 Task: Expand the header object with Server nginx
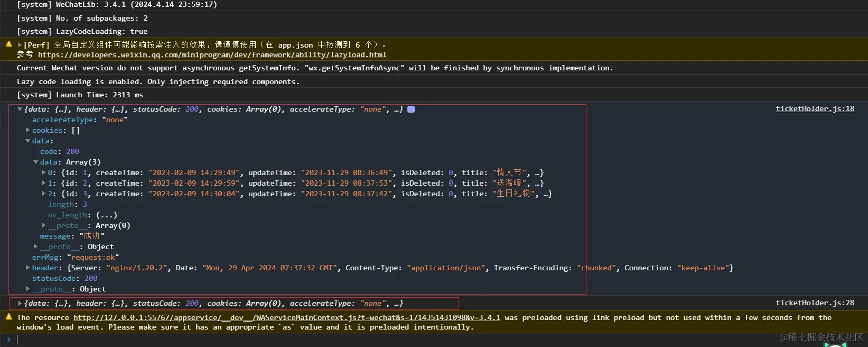pyautogui.click(x=28, y=268)
